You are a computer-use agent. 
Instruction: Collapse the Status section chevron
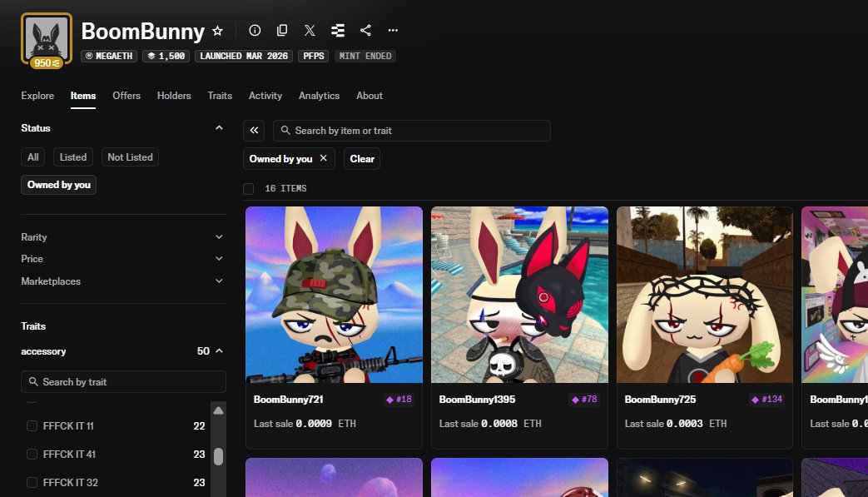219,128
